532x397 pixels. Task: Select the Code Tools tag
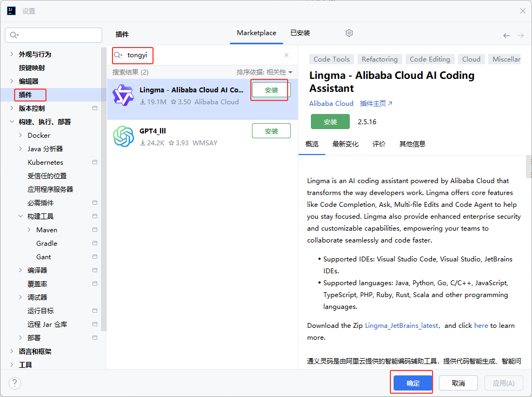tap(331, 59)
